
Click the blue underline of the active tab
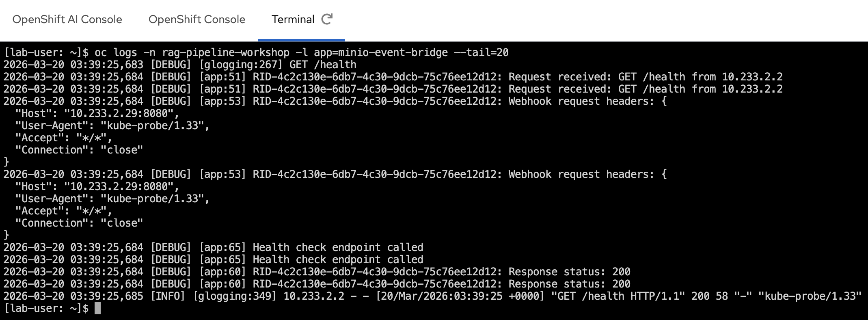(x=301, y=39)
